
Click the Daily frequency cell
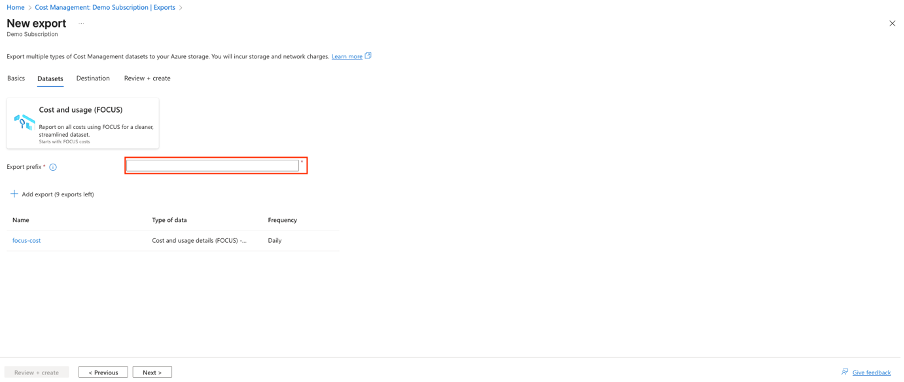pyautogui.click(x=274, y=241)
